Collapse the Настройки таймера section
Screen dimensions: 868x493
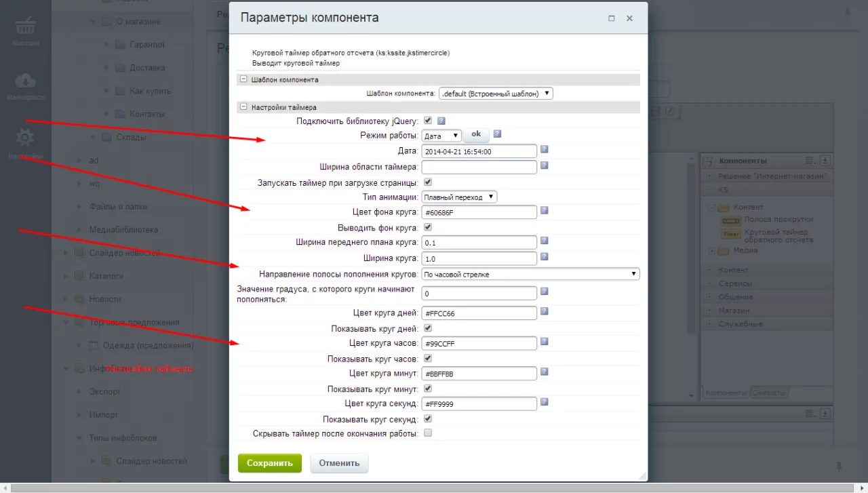pyautogui.click(x=243, y=107)
